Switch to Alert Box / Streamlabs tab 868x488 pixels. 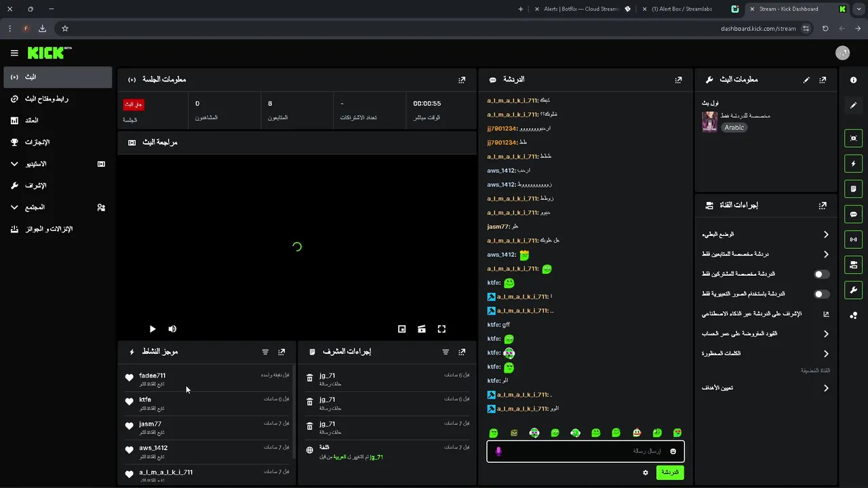tap(691, 9)
